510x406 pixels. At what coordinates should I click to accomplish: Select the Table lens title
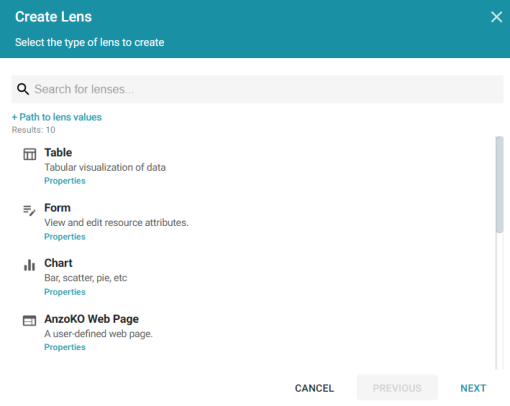(x=58, y=152)
